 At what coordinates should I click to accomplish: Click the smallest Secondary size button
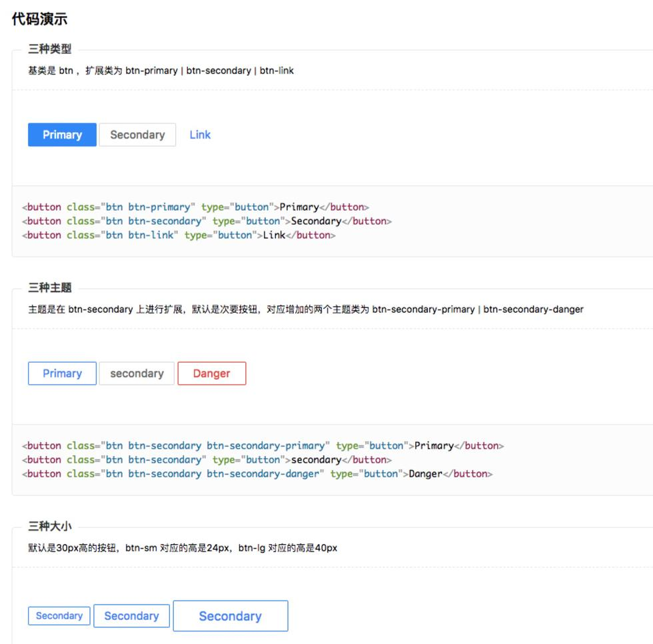59,616
